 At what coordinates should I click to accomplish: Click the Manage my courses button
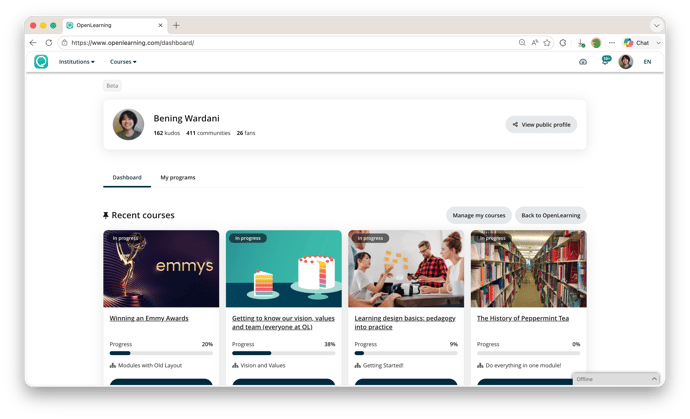(x=478, y=215)
